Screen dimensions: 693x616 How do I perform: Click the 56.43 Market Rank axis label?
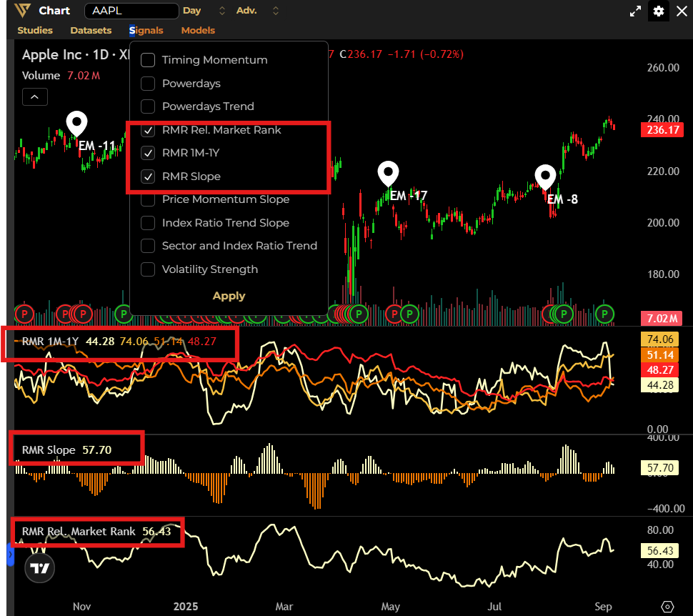pos(660,550)
